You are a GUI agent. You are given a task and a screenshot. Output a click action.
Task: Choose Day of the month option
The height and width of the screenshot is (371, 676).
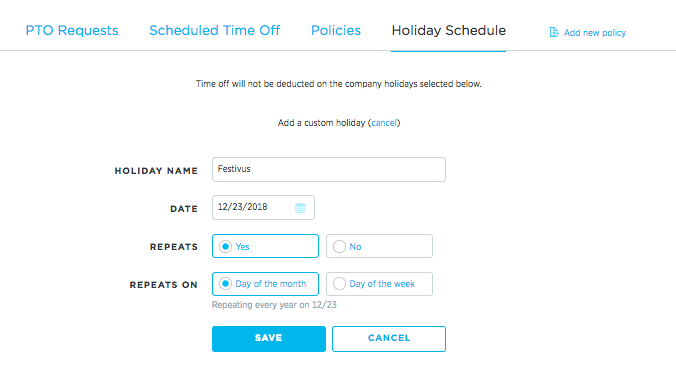pos(225,284)
